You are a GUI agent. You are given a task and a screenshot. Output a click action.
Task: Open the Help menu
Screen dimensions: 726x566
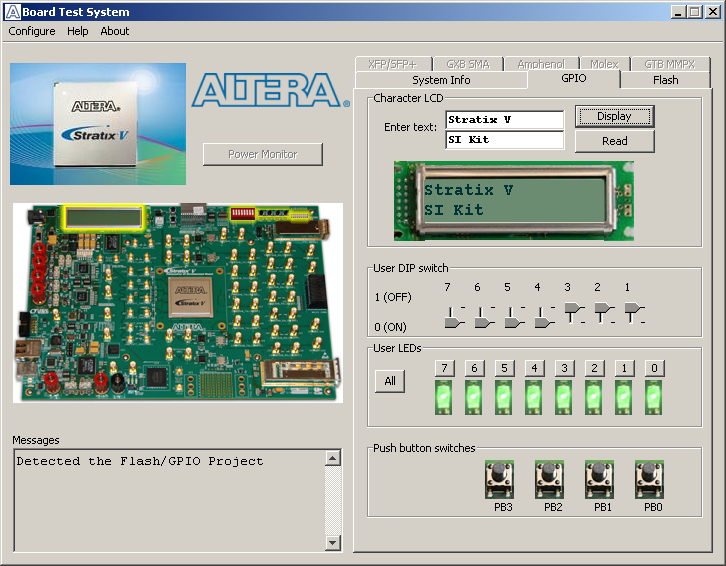coord(77,31)
